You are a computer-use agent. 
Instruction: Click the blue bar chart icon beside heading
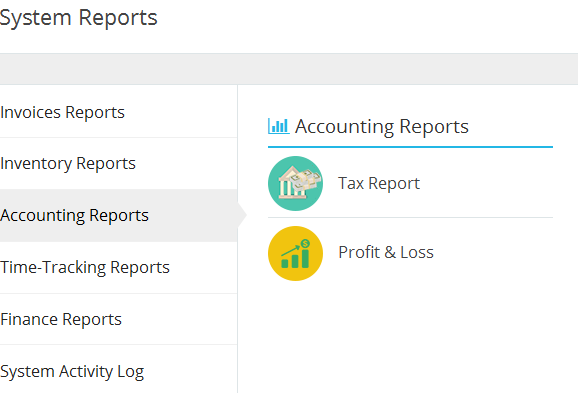278,126
